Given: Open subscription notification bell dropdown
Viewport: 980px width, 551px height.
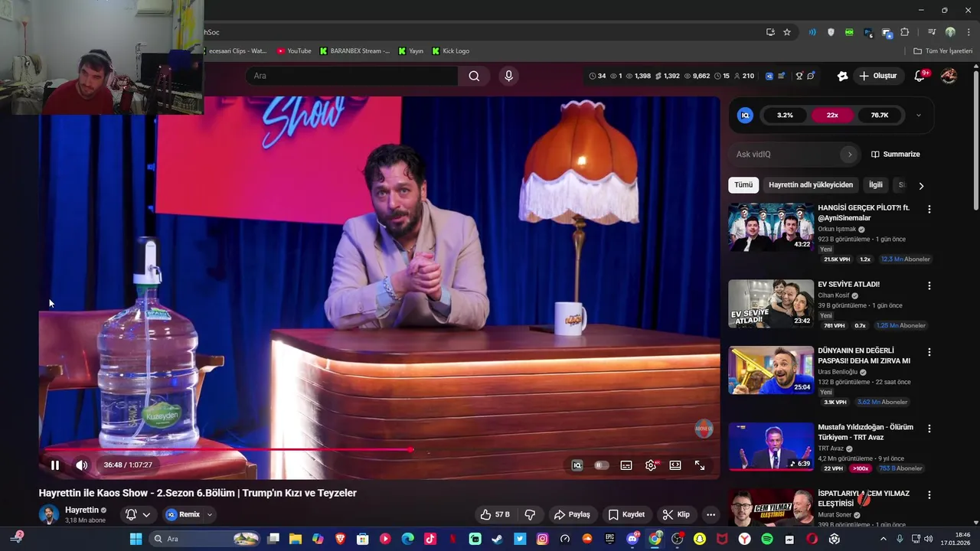Looking at the screenshot, I should coord(138,514).
